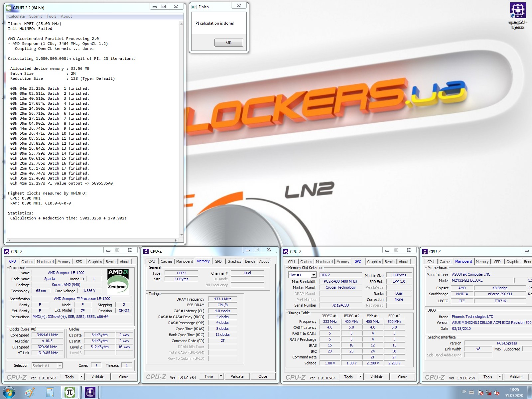
Task: Click the Calculation + Reduction time statistics line
Action: [68, 218]
